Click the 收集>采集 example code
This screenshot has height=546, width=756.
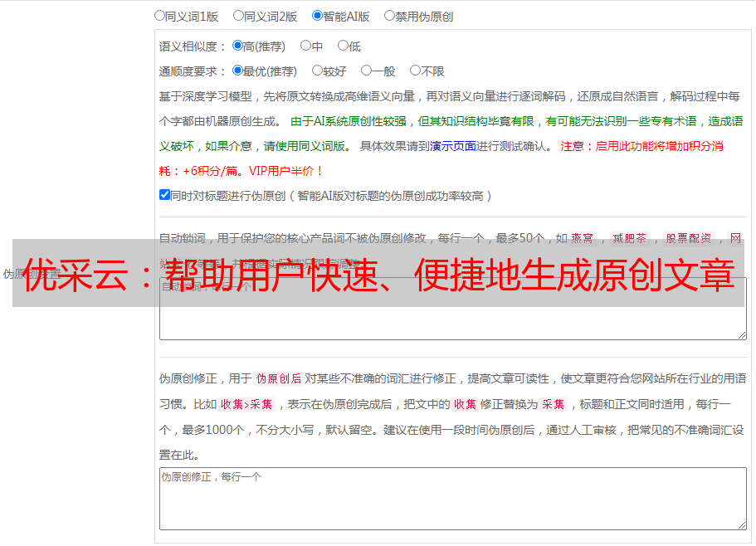tap(246, 404)
